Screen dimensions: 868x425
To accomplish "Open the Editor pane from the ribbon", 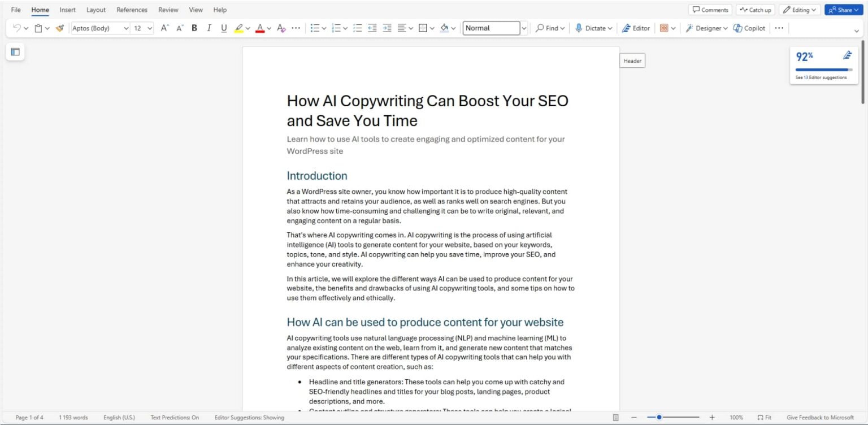I will point(636,28).
